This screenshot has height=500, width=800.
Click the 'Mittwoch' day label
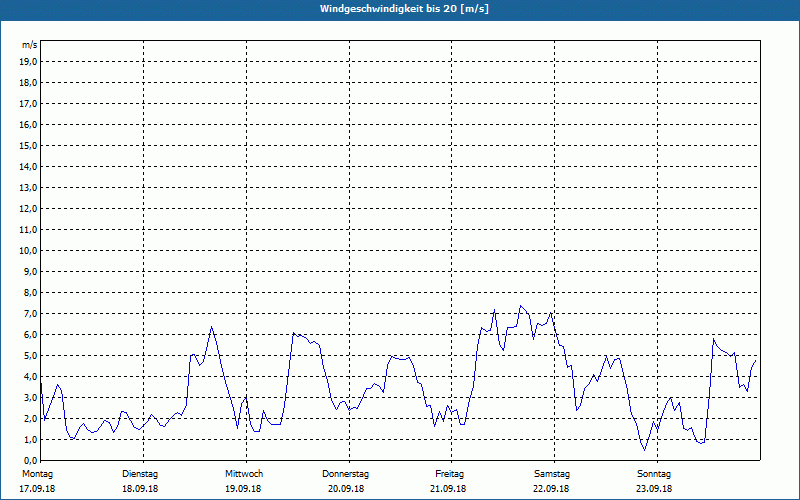pos(244,474)
